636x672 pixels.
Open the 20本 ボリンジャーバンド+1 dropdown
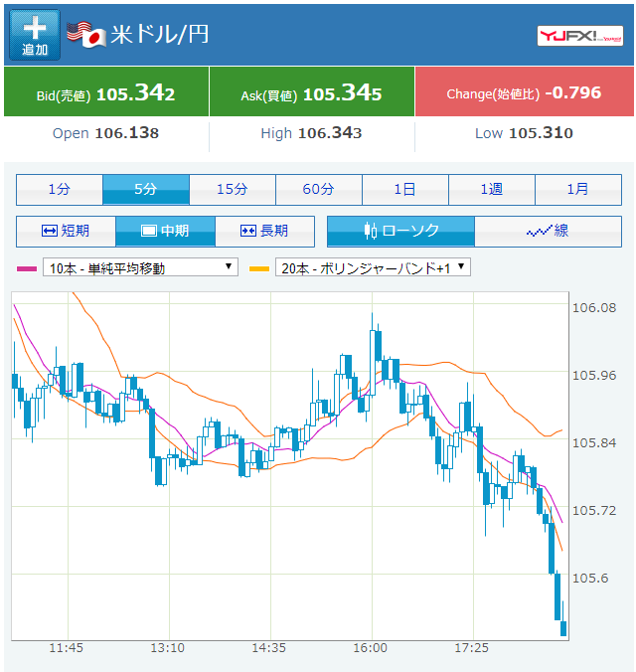(x=372, y=267)
